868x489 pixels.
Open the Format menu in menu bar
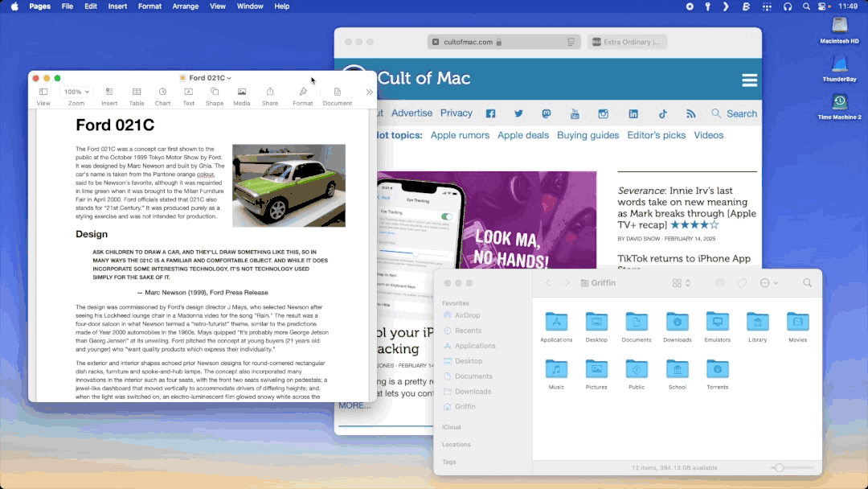[149, 6]
